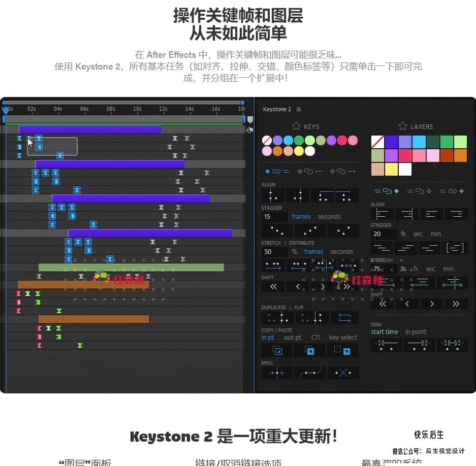
Task: Click the fourth Layers Align icon
Action: [456, 214]
